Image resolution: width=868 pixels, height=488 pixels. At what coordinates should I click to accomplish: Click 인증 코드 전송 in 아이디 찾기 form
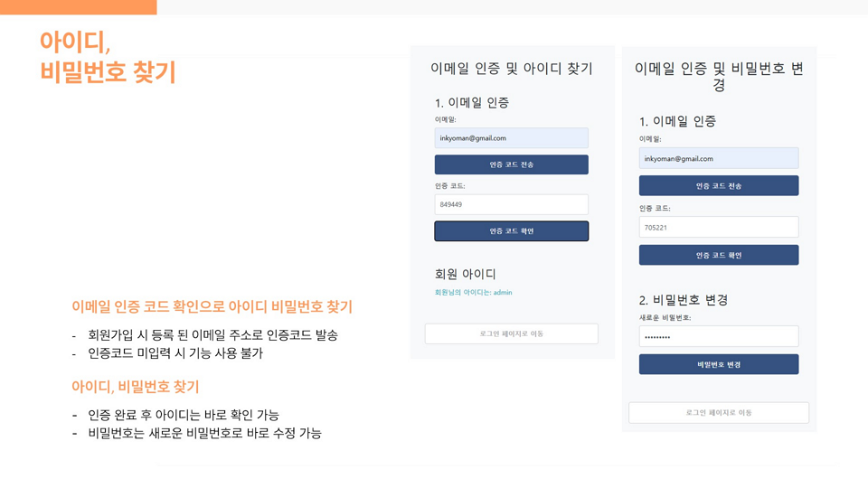(511, 164)
